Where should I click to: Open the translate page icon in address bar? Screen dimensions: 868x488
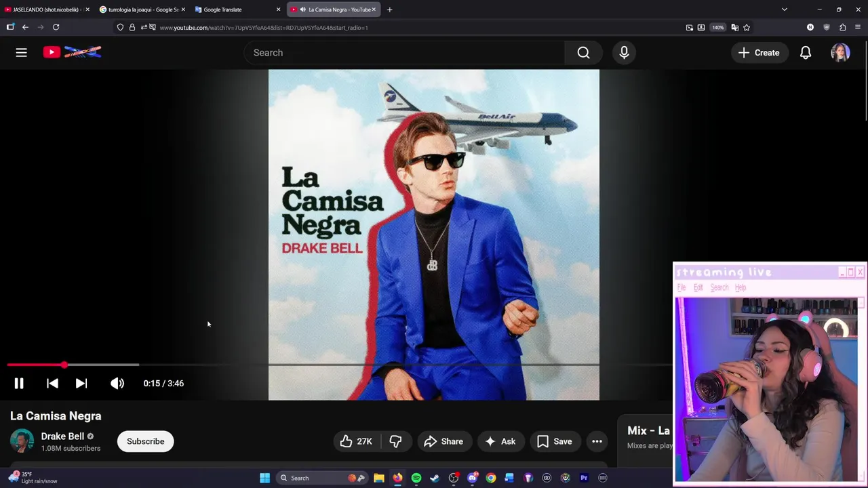point(734,27)
